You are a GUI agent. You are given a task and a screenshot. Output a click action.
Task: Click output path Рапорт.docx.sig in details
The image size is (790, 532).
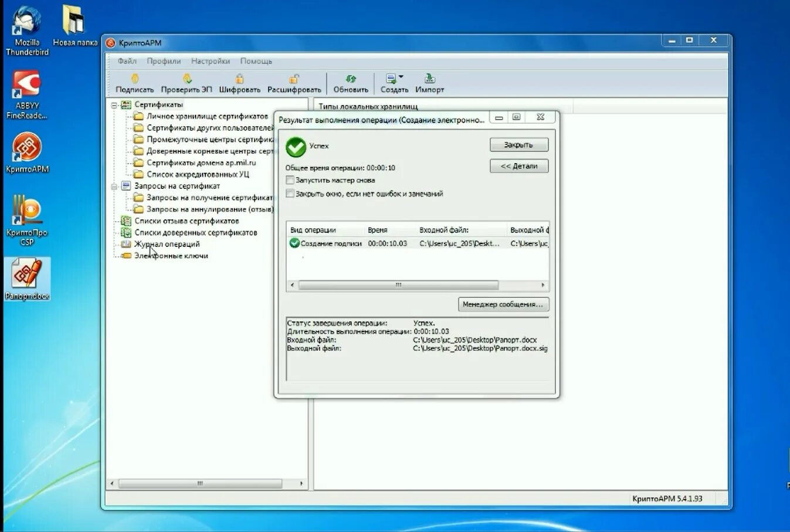480,348
